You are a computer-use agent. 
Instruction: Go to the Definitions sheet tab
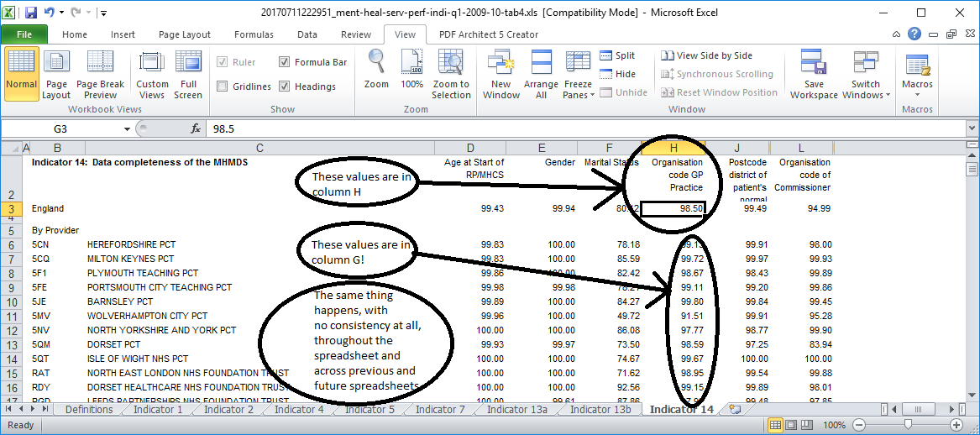(89, 409)
